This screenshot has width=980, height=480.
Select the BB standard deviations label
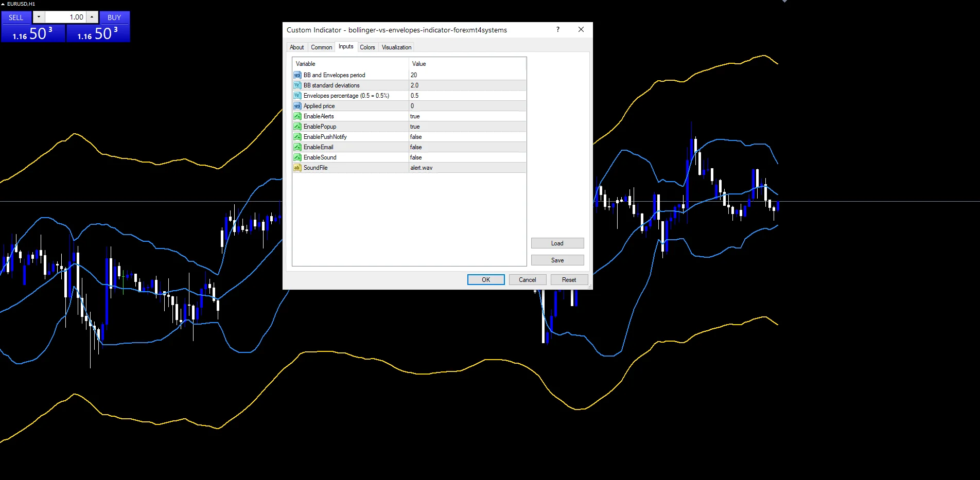click(x=331, y=85)
